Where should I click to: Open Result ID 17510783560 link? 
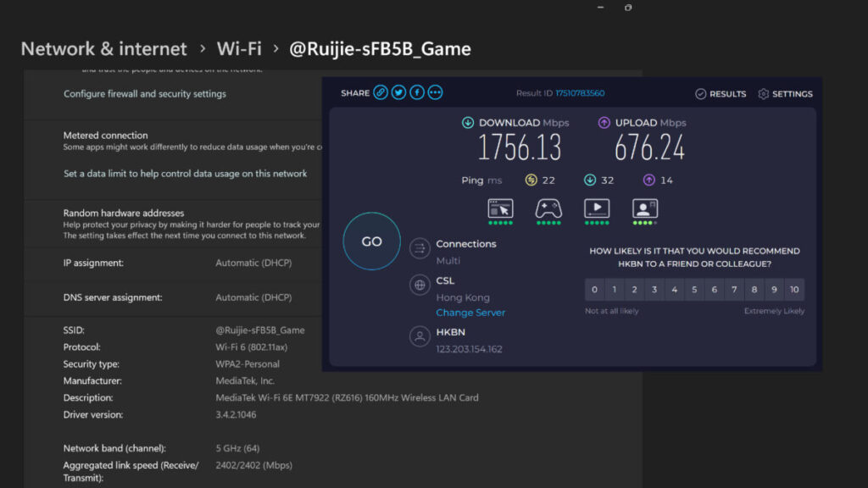[580, 93]
